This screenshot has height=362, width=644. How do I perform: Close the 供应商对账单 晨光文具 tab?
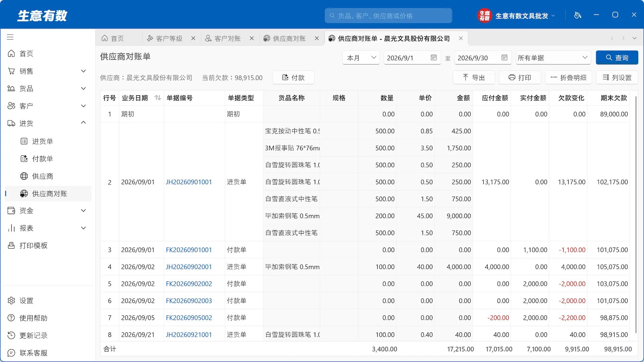tap(461, 38)
